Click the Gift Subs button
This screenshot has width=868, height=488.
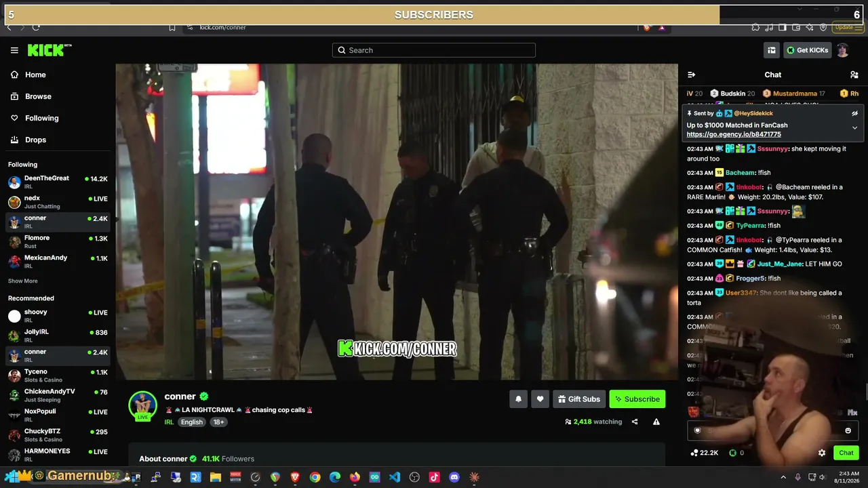click(579, 399)
